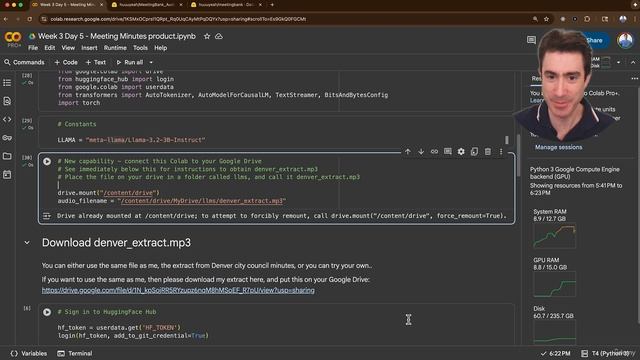Viewport: 640px width, 360px height.
Task: Check cloud save status icon
Action: point(219,36)
